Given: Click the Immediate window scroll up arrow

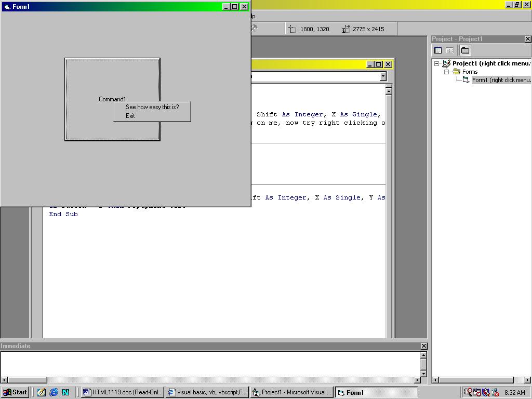Looking at the screenshot, I should [423, 355].
